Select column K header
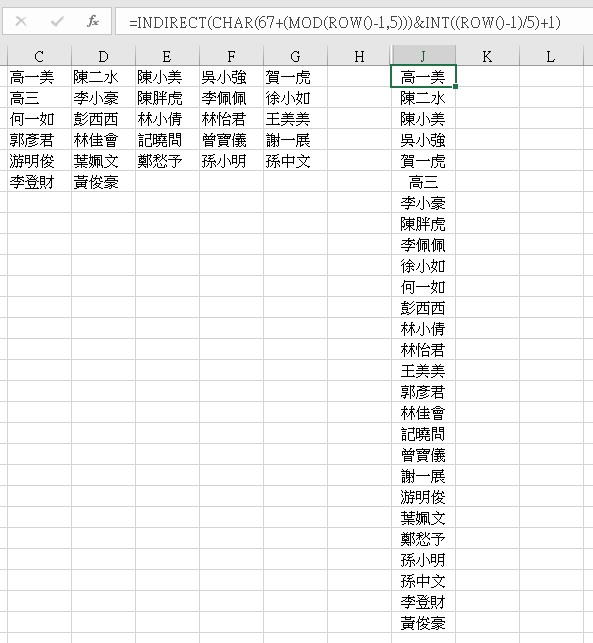Screen dimensions: 593x643 pyautogui.click(x=487, y=56)
